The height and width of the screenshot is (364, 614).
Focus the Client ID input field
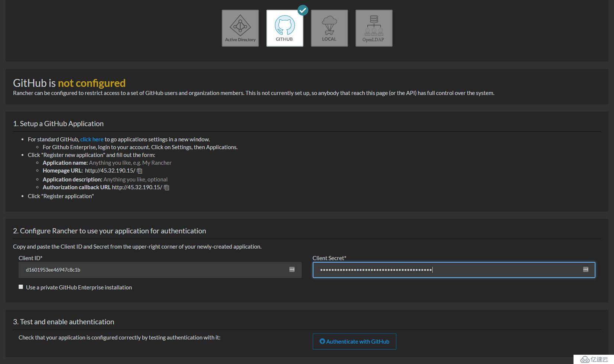[160, 270]
